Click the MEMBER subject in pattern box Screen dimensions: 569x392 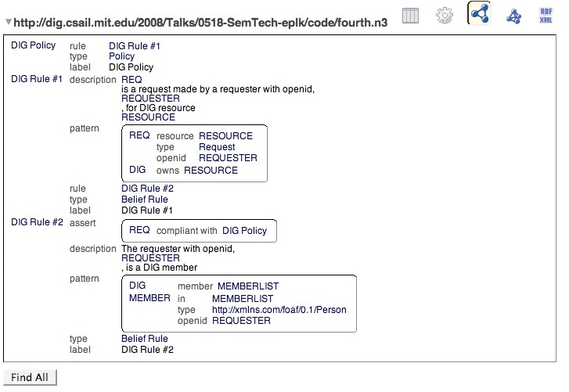(x=149, y=298)
